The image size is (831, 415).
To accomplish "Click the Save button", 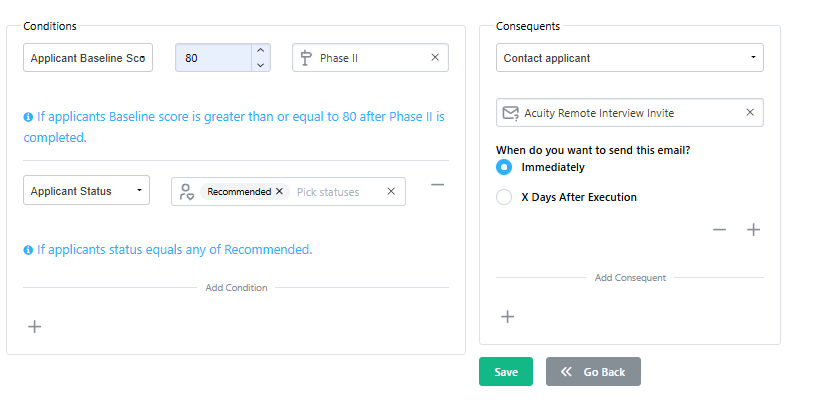I will coord(506,372).
